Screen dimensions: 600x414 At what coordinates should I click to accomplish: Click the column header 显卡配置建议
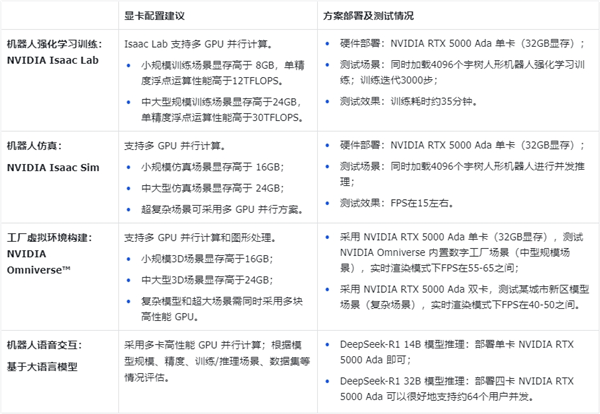[x=154, y=16]
